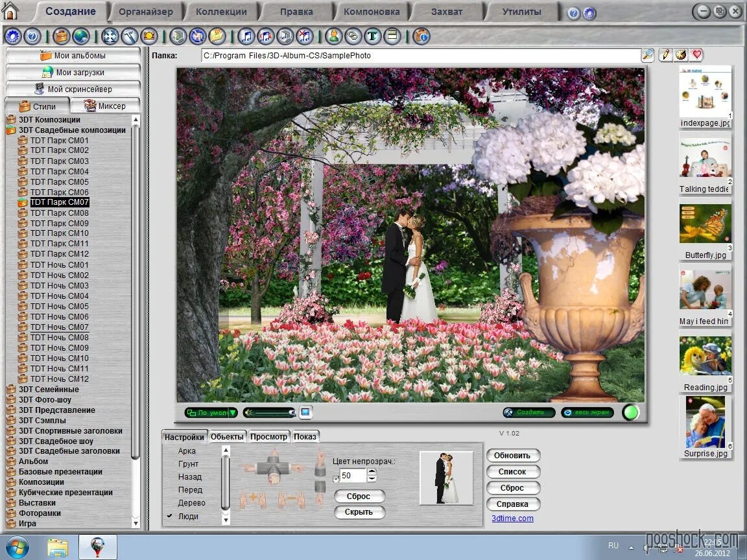The width and height of the screenshot is (747, 560).
Task: Click the yellow folder toolbar icon
Action: click(x=217, y=36)
